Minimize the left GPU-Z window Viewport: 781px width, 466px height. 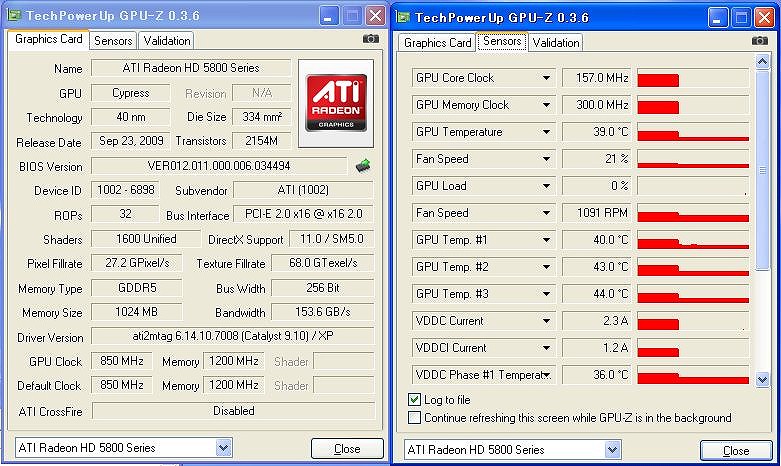(x=328, y=17)
